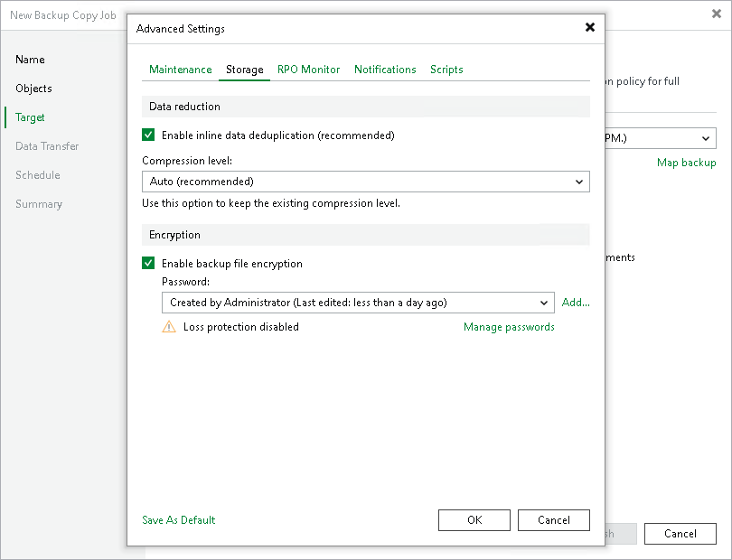The height and width of the screenshot is (560, 732).
Task: Select the Summary wizard step
Action: coord(38,204)
